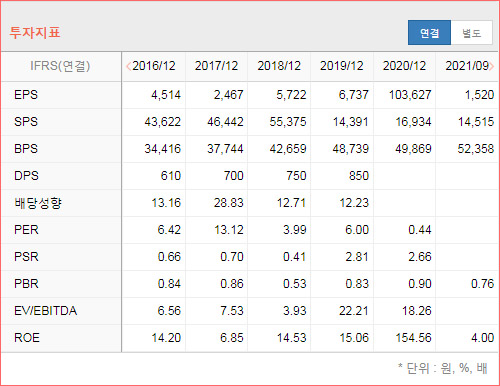Image resolution: width=500 pixels, height=386 pixels.
Task: Click PSR value 2.81
Action: 357,257
